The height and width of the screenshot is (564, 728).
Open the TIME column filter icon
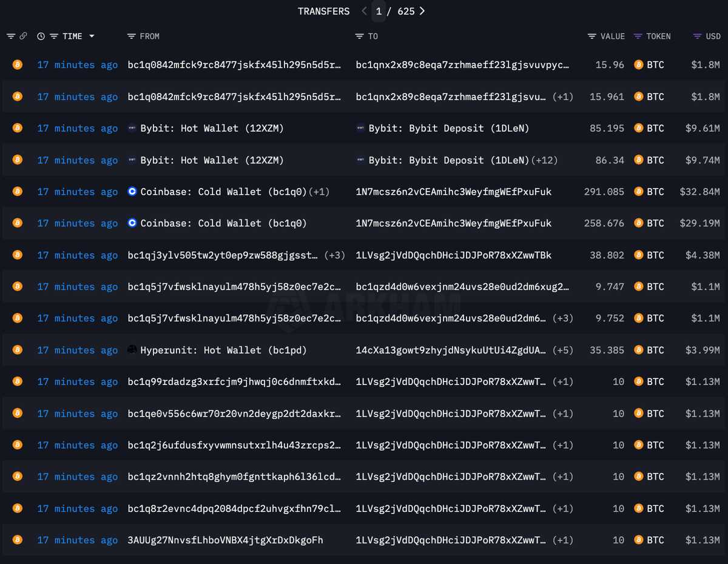54,36
